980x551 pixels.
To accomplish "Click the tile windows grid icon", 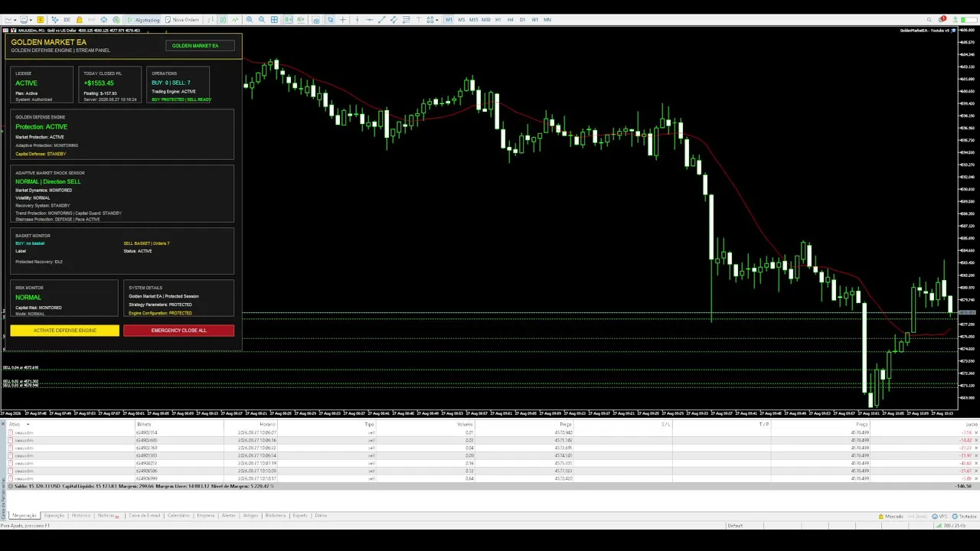I will coord(274,20).
